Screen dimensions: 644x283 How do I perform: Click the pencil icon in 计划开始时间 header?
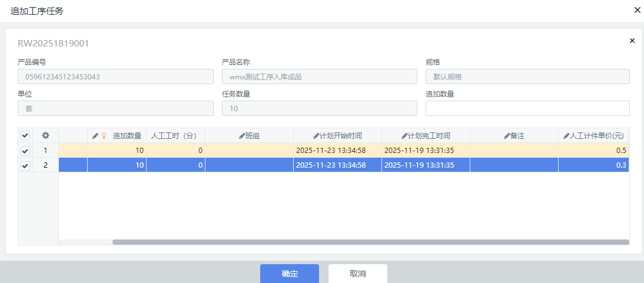tap(316, 136)
